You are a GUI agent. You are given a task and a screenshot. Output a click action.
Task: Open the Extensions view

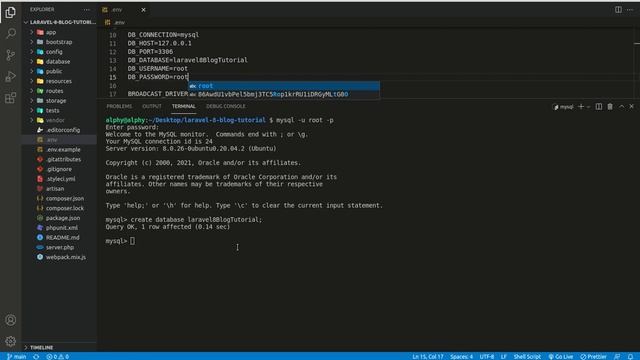tap(11, 98)
